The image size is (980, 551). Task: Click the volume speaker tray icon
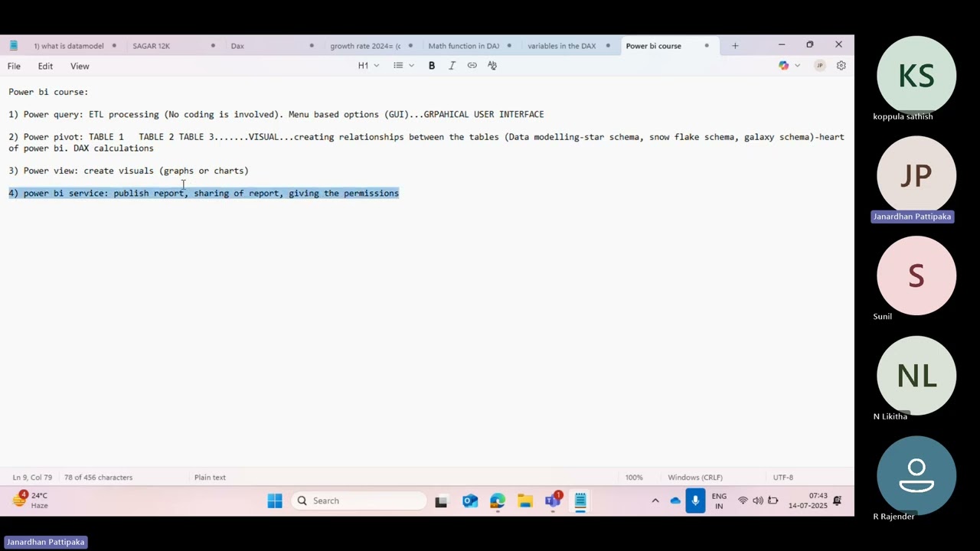(758, 501)
